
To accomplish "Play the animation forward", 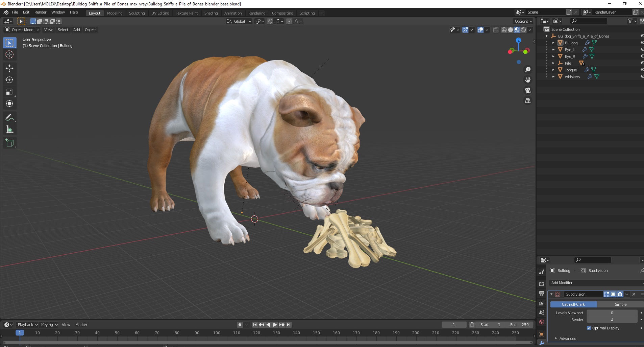I will [275, 325].
